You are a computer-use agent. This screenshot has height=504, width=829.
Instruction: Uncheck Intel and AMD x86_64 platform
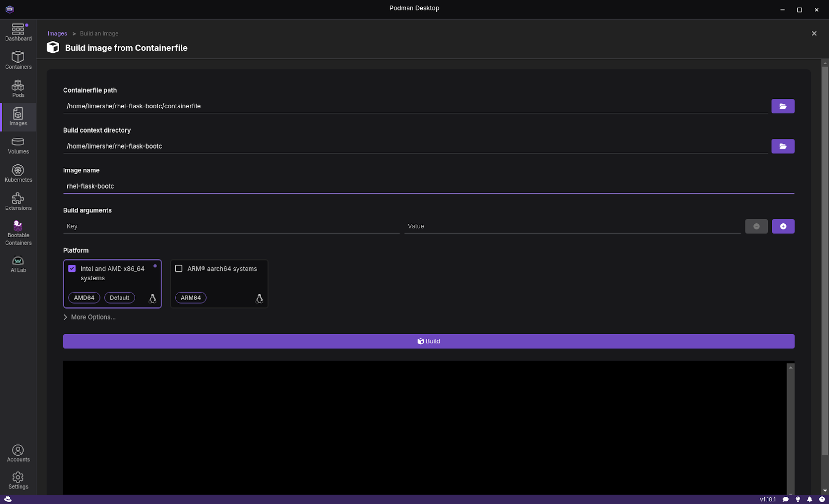tap(72, 268)
